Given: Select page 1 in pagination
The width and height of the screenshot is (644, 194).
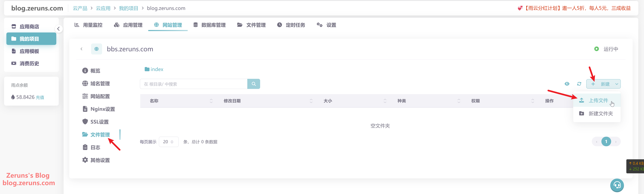Looking at the screenshot, I should (606, 141).
